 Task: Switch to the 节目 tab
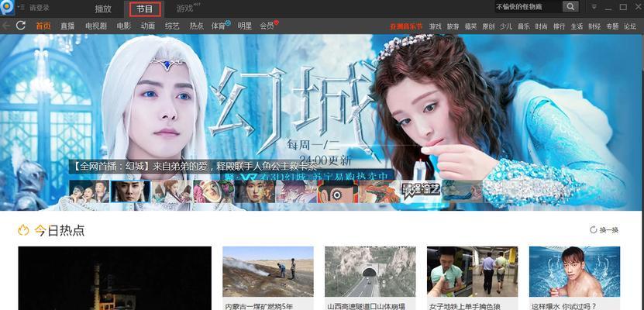(145, 9)
